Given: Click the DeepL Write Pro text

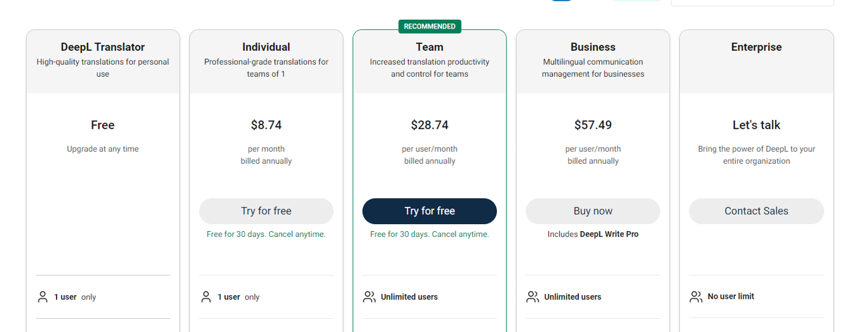Looking at the screenshot, I should click(609, 234).
